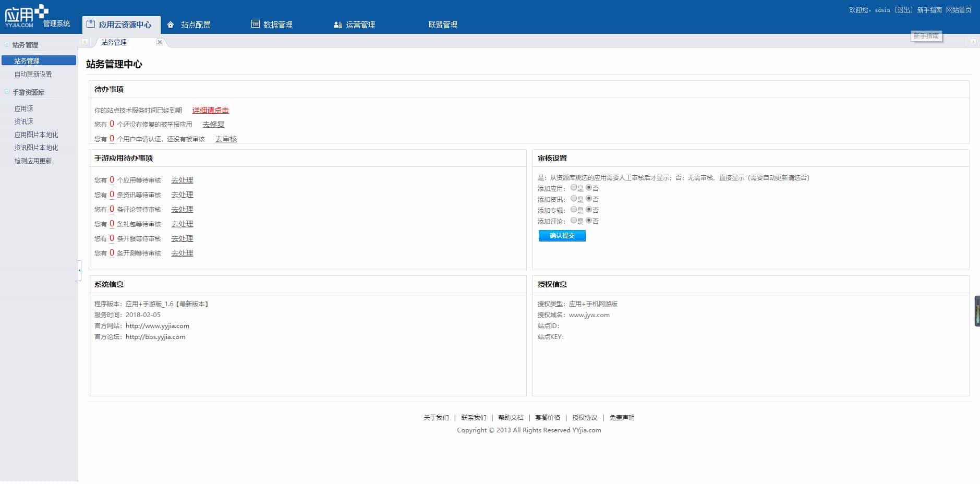Set 添加评论 to 是
Viewport: 980px width, 484px height.
(574, 221)
